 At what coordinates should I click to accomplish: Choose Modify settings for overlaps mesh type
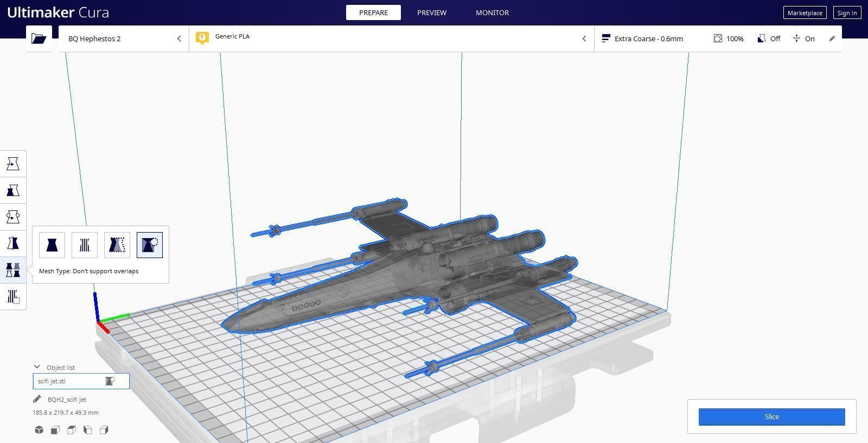pos(117,245)
